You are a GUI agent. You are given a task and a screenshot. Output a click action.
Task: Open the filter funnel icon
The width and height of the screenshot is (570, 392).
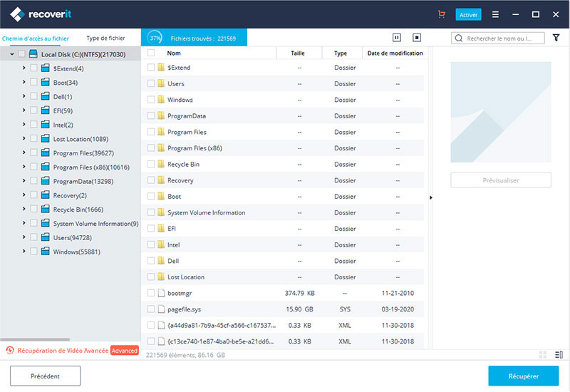[x=556, y=38]
